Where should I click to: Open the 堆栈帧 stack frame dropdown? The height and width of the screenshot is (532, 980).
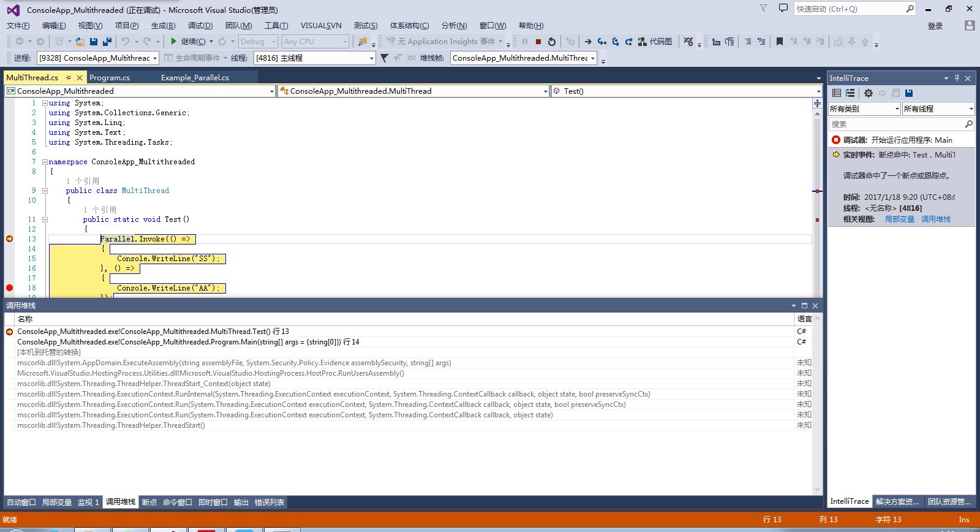[524, 58]
